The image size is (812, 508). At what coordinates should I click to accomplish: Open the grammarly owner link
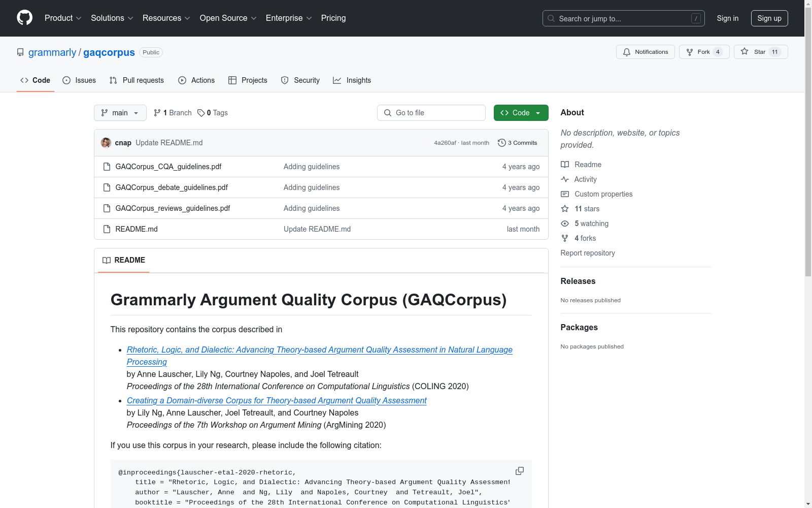(52, 52)
